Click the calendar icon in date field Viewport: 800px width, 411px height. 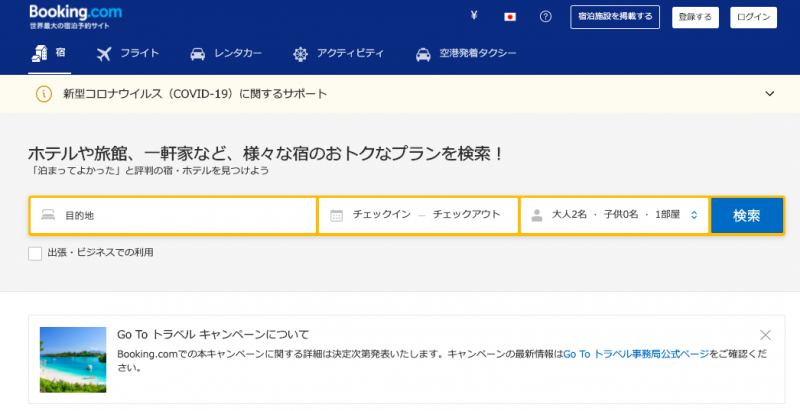pos(336,215)
